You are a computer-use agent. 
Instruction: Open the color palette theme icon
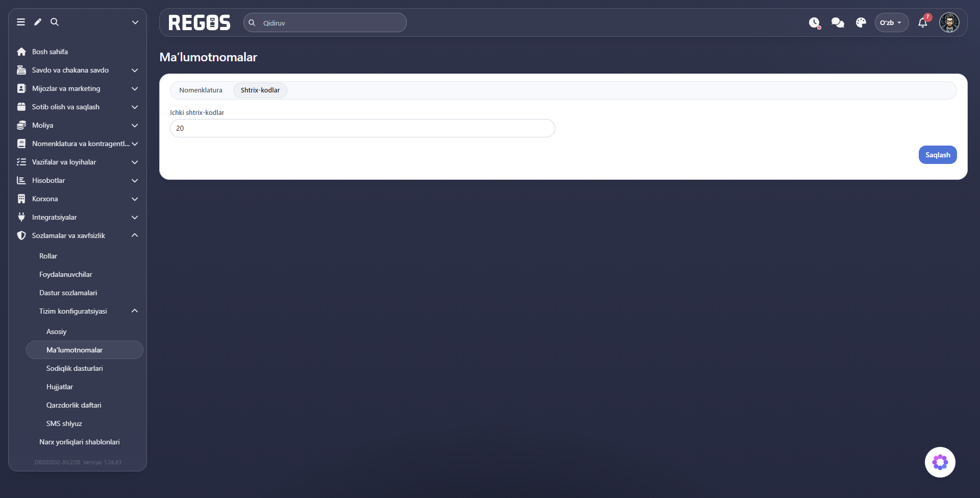(861, 22)
